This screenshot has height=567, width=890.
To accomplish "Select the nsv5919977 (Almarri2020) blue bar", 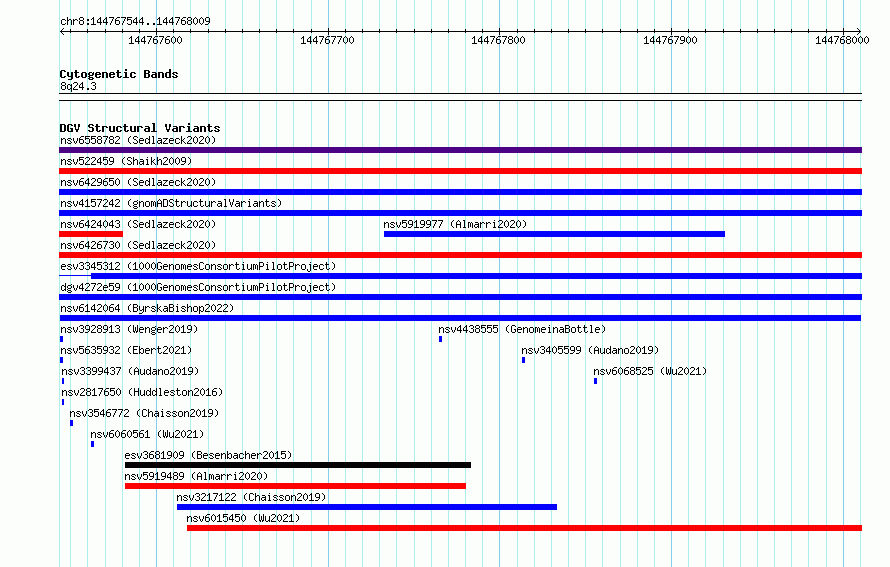I will 554,234.
